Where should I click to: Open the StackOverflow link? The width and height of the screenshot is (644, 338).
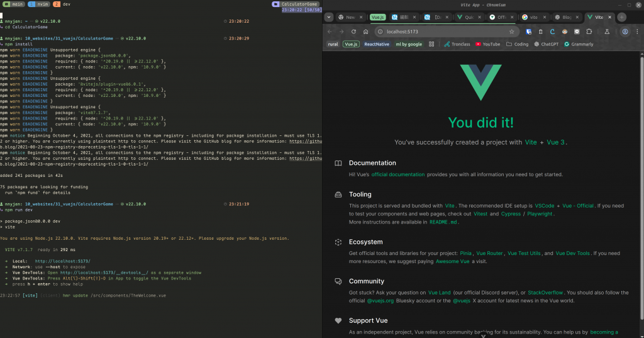tap(545, 293)
